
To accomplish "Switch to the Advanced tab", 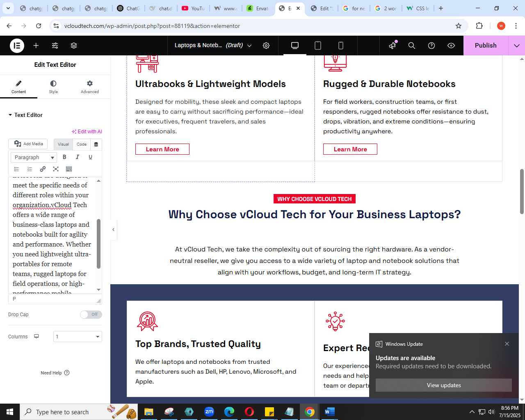I will (90, 87).
